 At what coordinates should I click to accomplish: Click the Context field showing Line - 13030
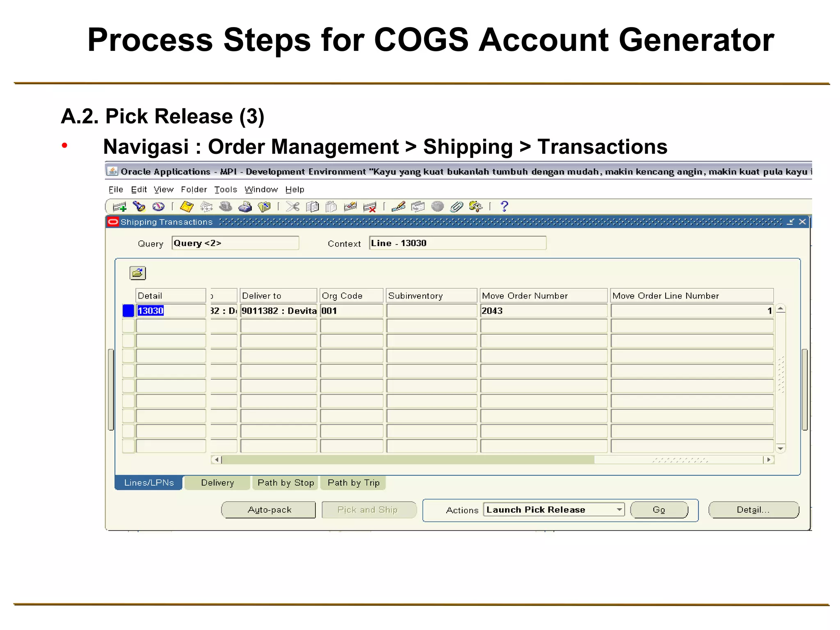(458, 243)
